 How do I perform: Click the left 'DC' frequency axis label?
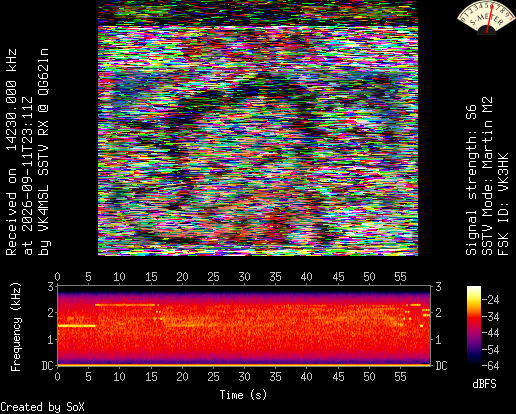click(x=48, y=366)
